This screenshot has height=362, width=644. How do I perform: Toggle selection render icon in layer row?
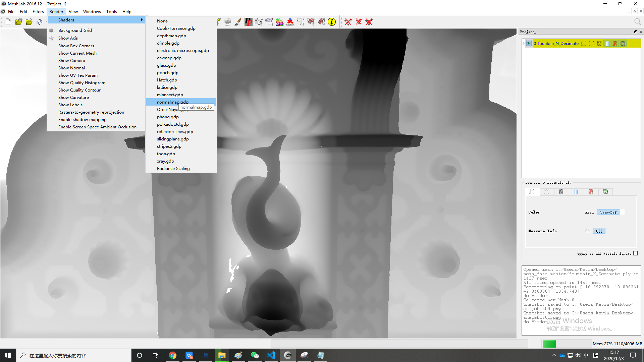click(x=615, y=44)
